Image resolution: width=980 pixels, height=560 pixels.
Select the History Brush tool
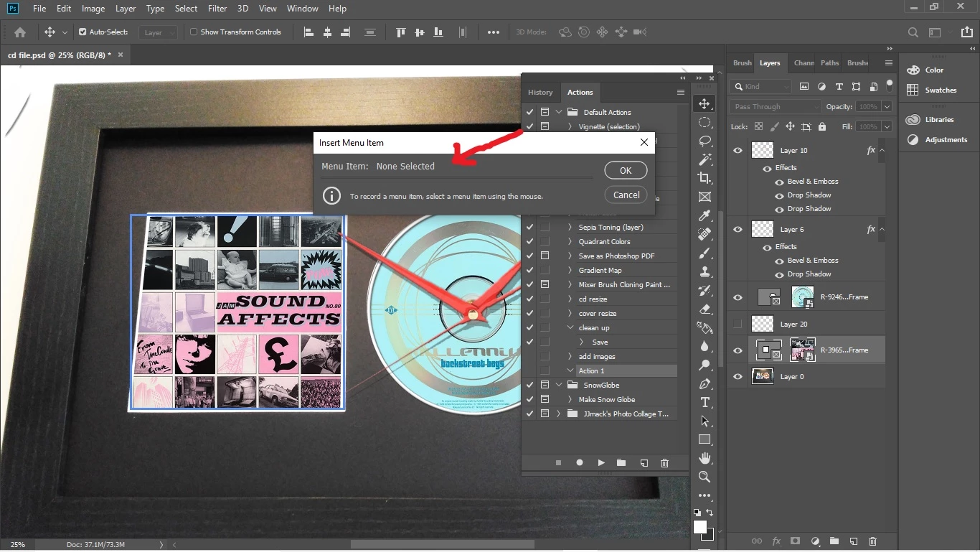coord(705,290)
